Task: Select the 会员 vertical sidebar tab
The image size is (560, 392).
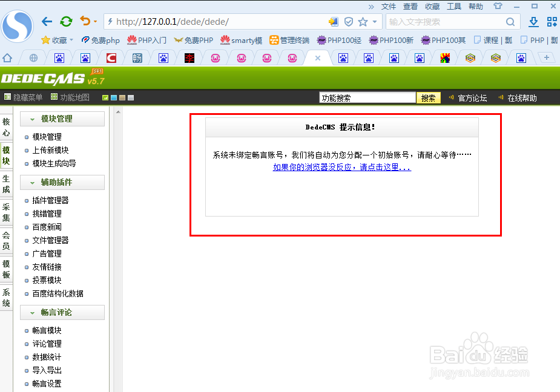Action: click(6, 241)
